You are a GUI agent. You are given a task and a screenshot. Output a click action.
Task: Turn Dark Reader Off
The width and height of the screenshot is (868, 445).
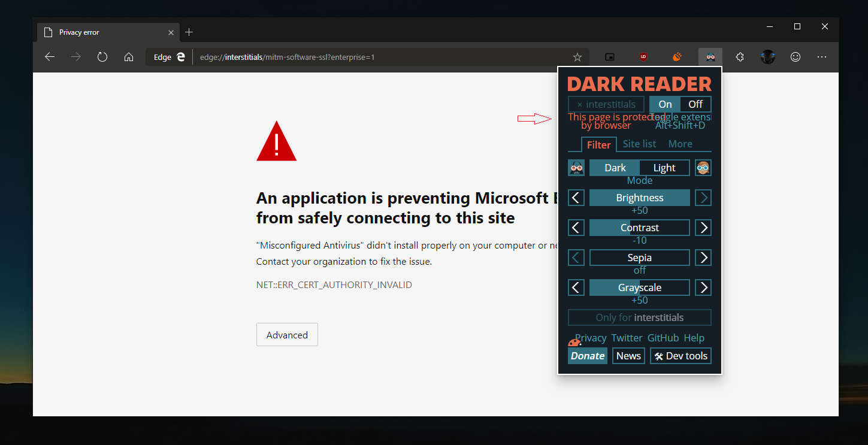(695, 104)
